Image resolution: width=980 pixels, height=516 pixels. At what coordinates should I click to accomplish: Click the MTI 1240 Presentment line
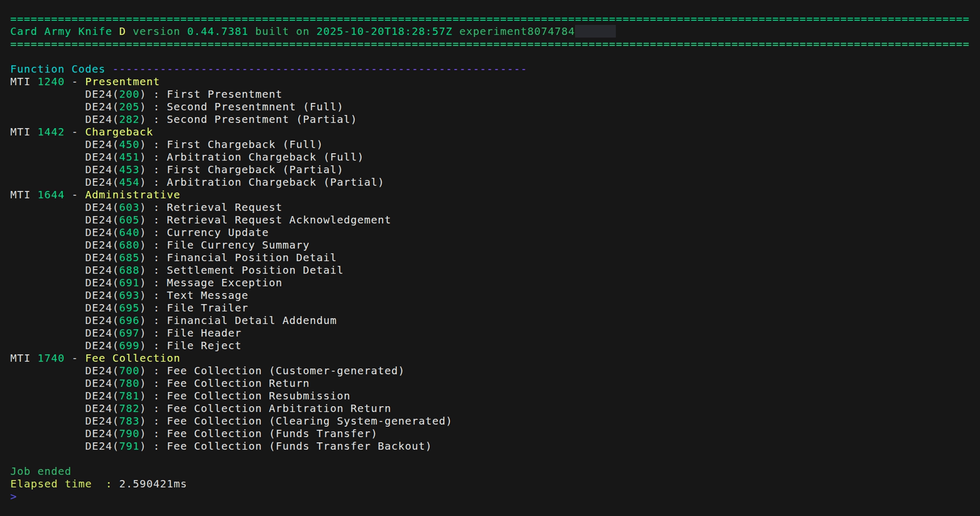[85, 82]
